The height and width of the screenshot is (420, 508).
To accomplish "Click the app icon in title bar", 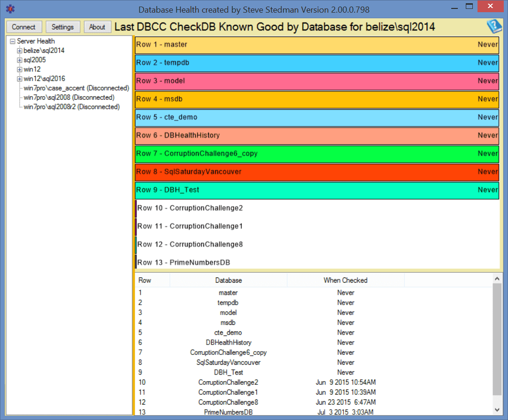I will click(x=9, y=9).
